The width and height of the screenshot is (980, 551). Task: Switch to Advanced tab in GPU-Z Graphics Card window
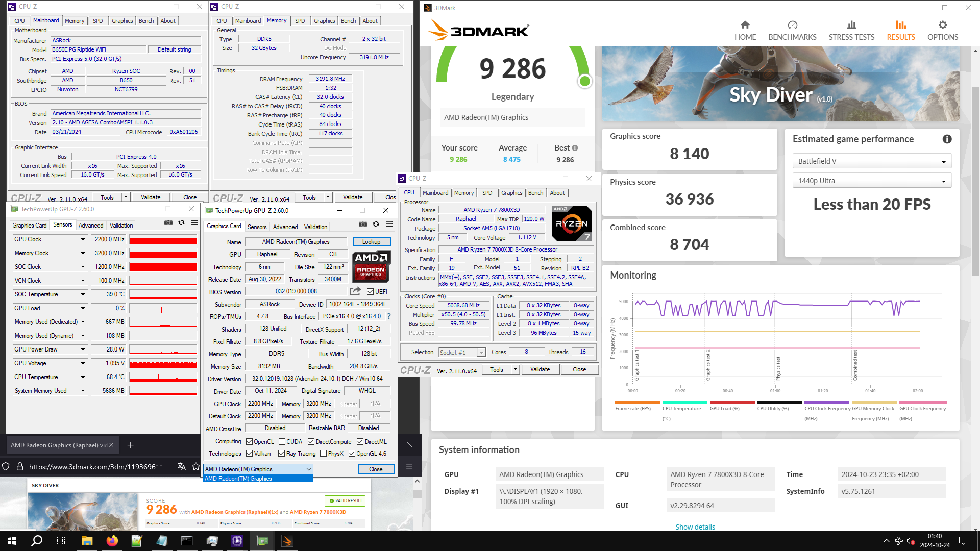click(x=285, y=227)
